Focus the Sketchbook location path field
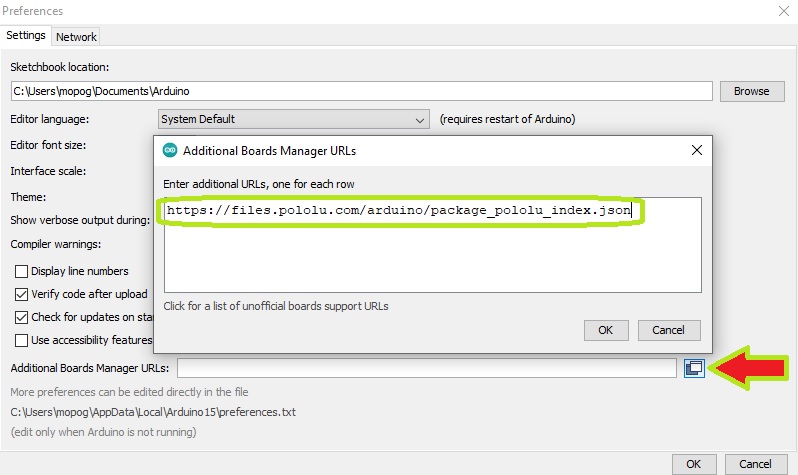 [360, 91]
